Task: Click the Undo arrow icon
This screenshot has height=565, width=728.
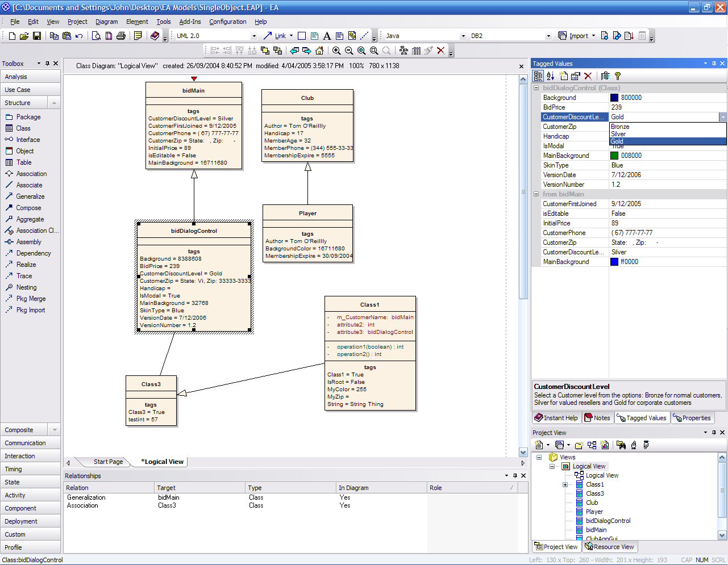Action: [79, 36]
